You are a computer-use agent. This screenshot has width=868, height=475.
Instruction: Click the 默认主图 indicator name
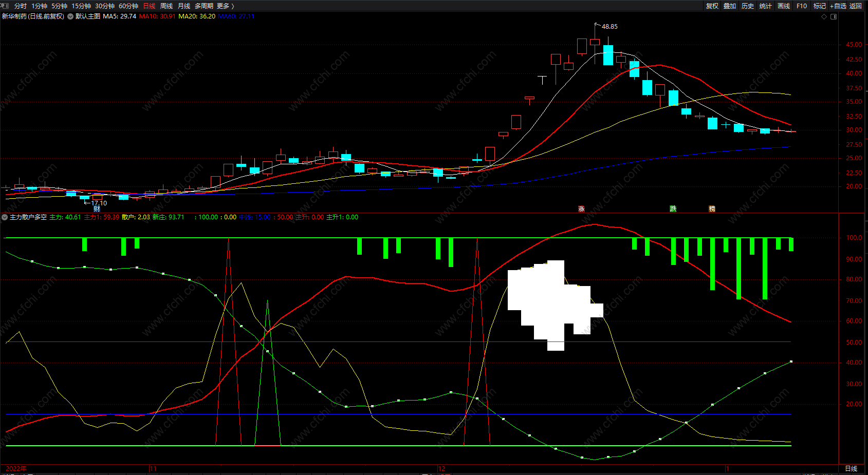tap(88, 16)
